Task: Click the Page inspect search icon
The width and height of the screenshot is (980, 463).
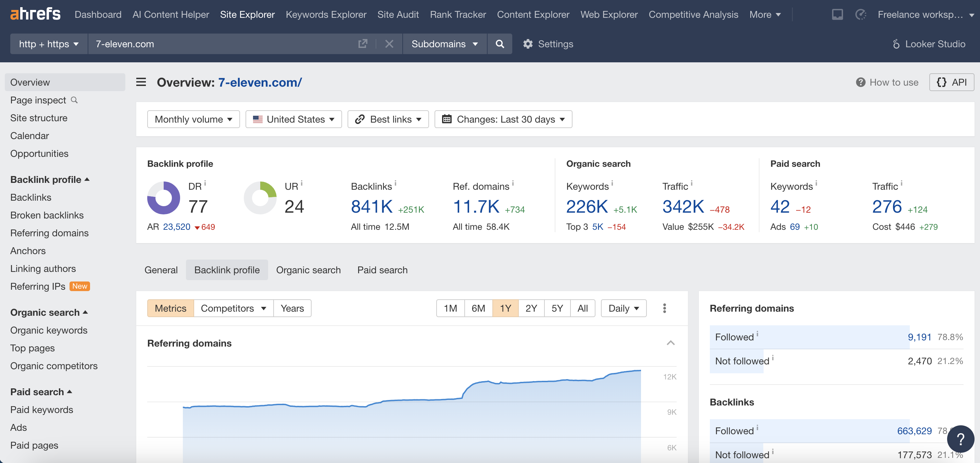Action: click(75, 100)
